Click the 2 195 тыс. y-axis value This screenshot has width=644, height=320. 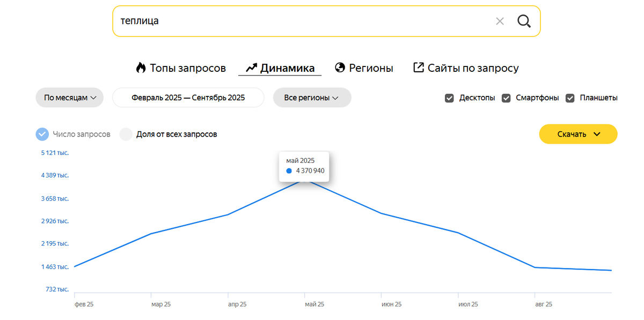coord(55,243)
